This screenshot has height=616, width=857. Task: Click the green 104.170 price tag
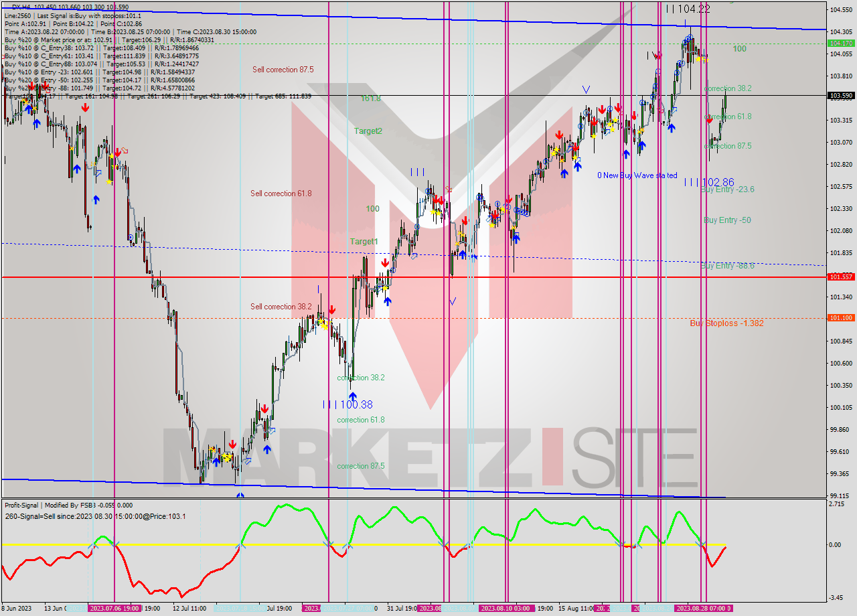(x=841, y=43)
